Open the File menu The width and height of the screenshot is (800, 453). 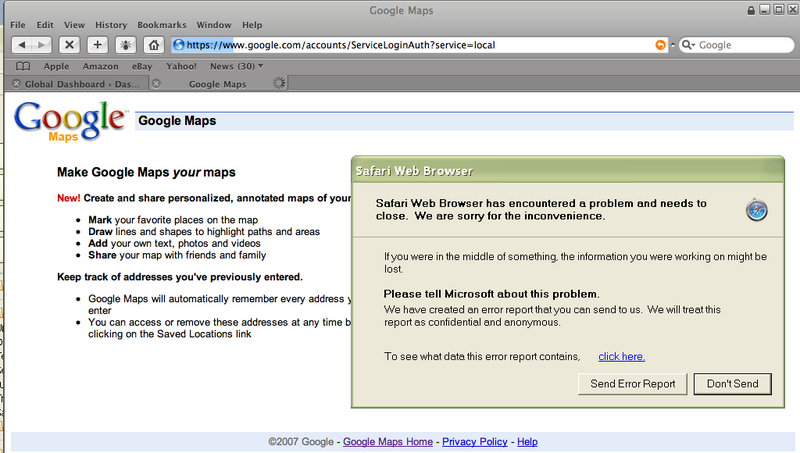[x=18, y=24]
